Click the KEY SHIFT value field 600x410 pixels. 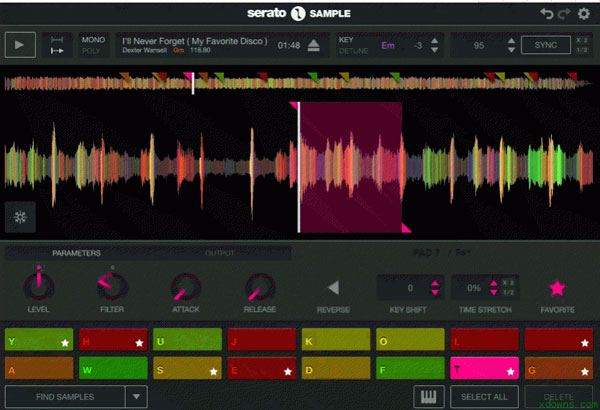click(410, 288)
